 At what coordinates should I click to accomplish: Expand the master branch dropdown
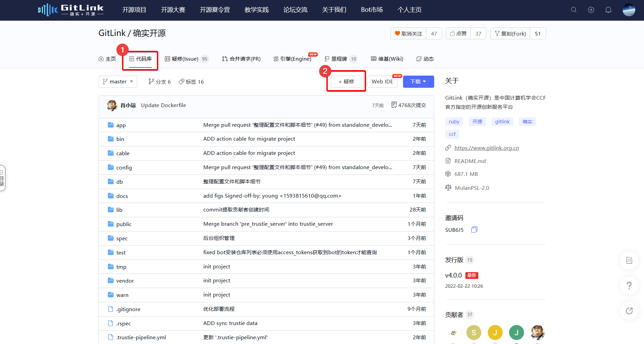pyautogui.click(x=118, y=82)
